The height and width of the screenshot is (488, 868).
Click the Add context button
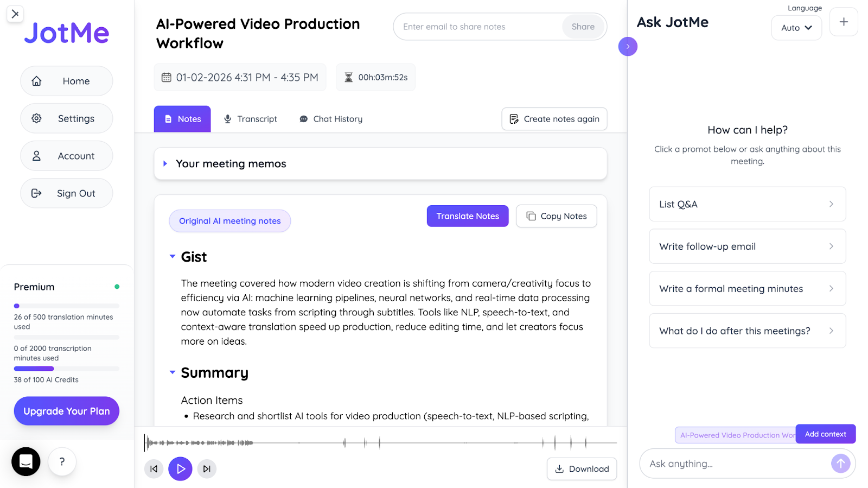pos(826,434)
